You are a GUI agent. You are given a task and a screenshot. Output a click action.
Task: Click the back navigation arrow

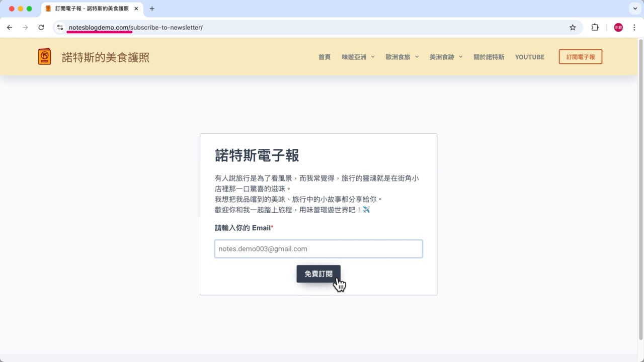pyautogui.click(x=9, y=27)
